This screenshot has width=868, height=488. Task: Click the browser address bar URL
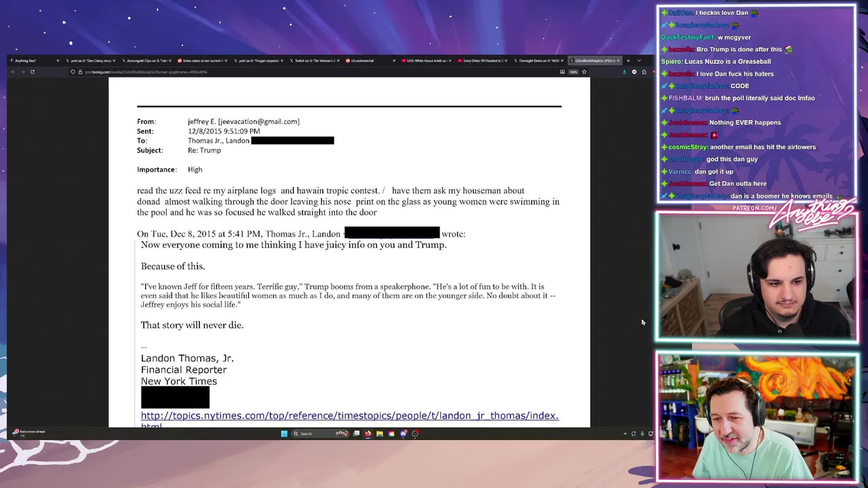click(146, 72)
